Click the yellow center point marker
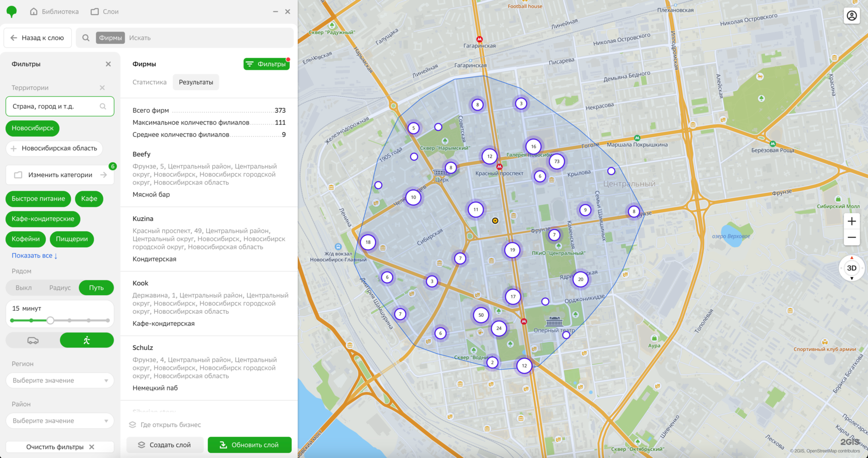 point(495,221)
